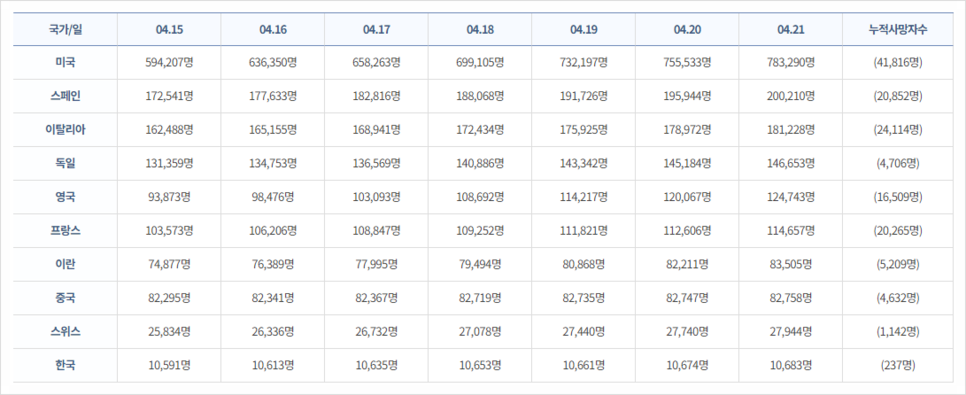Select the 04.15 date header
Image resolution: width=966 pixels, height=395 pixels.
pos(169,29)
